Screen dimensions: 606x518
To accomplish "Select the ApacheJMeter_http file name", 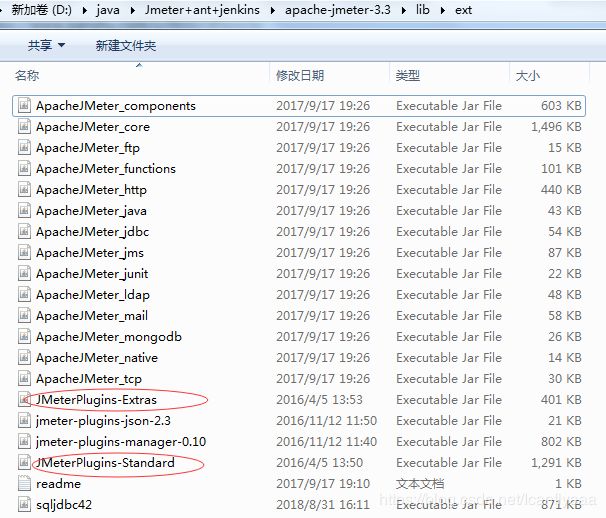I will point(91,190).
